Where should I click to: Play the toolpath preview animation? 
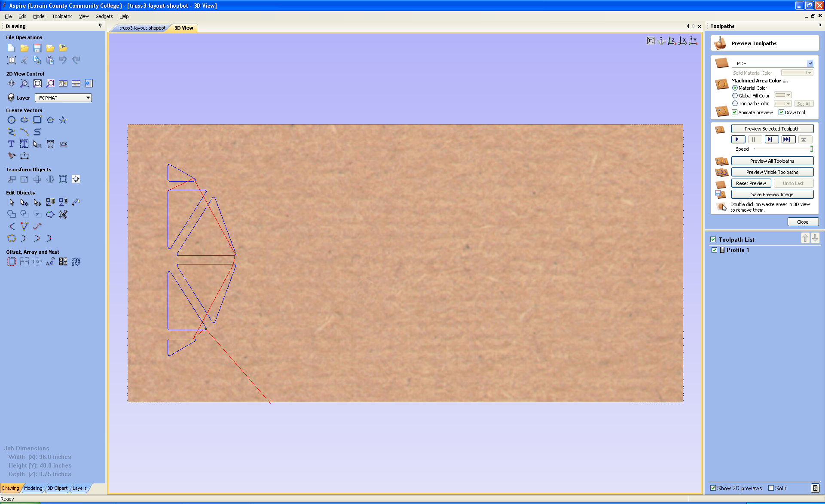point(738,139)
